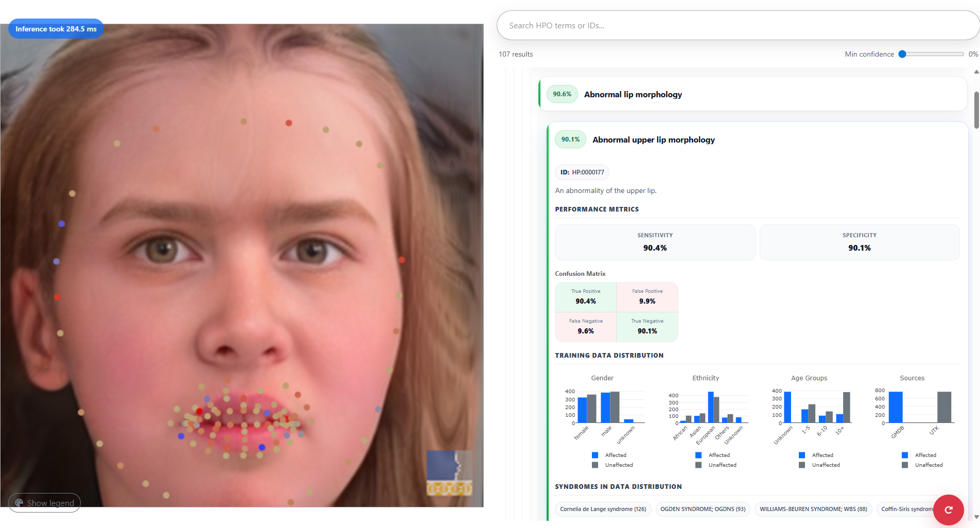Select the HP:0000177 ID chip
Viewport: 980px width, 528px height.
pos(582,172)
